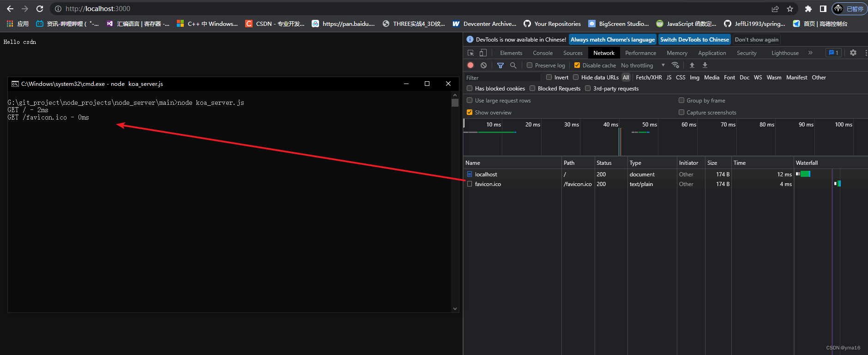Click the export HAR download icon
Viewport: 868px width, 355px height.
(x=705, y=65)
